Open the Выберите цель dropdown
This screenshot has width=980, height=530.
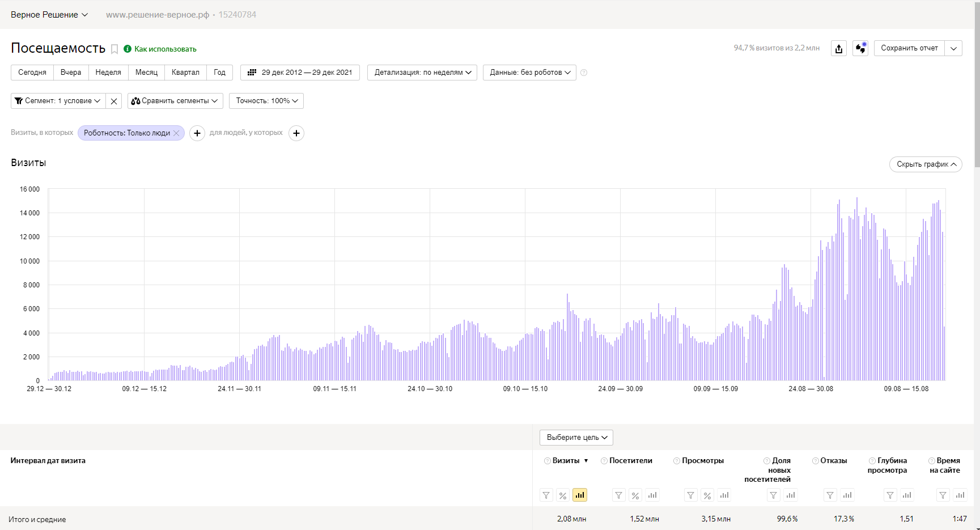tap(576, 438)
